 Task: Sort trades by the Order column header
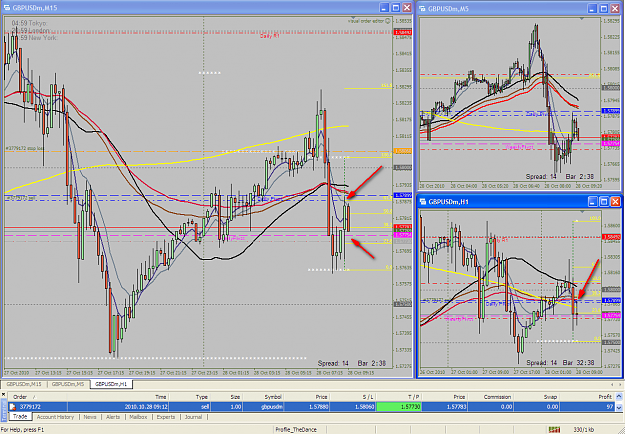click(38, 397)
